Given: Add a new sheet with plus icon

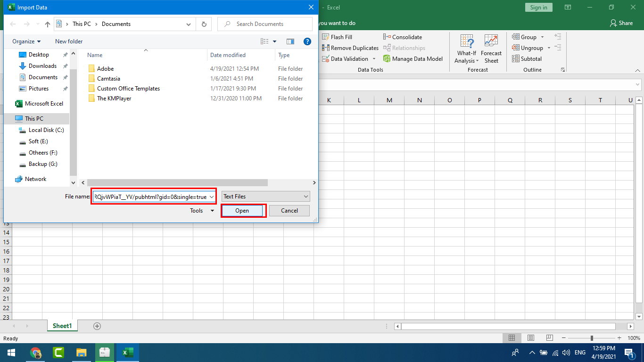Looking at the screenshot, I should (x=97, y=326).
